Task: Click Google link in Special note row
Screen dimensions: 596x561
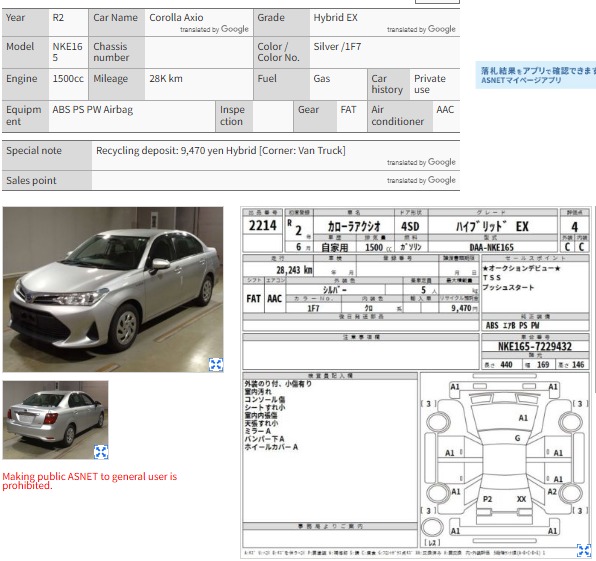Action: coord(441,162)
